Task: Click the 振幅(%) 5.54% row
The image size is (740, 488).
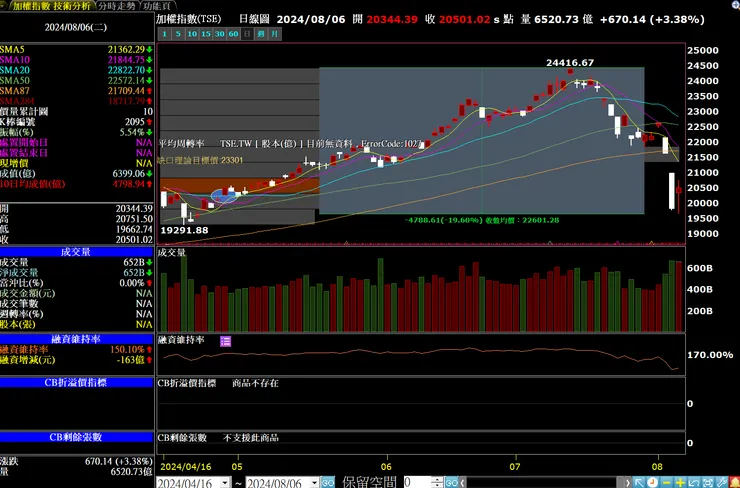Action: click(x=76, y=132)
